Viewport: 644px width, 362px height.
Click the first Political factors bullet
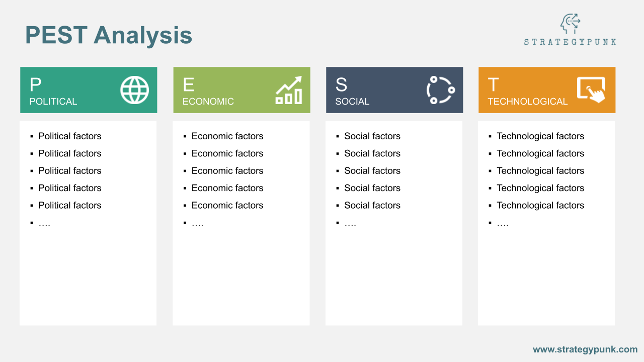click(70, 136)
